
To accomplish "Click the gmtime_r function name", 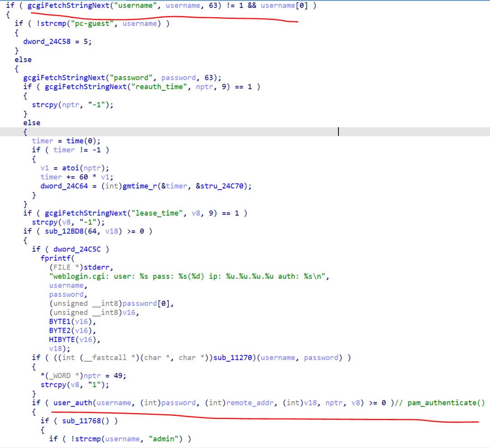I will click(x=140, y=186).
